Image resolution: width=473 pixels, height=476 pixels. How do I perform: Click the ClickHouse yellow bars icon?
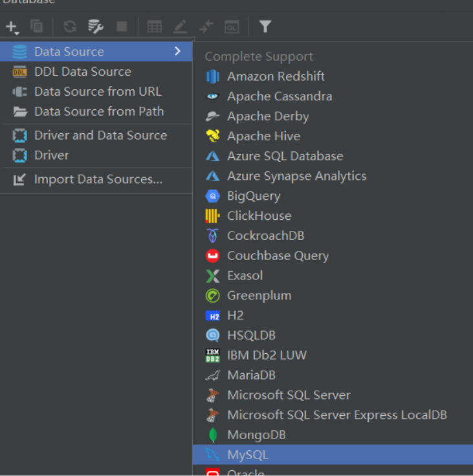pyautogui.click(x=212, y=216)
